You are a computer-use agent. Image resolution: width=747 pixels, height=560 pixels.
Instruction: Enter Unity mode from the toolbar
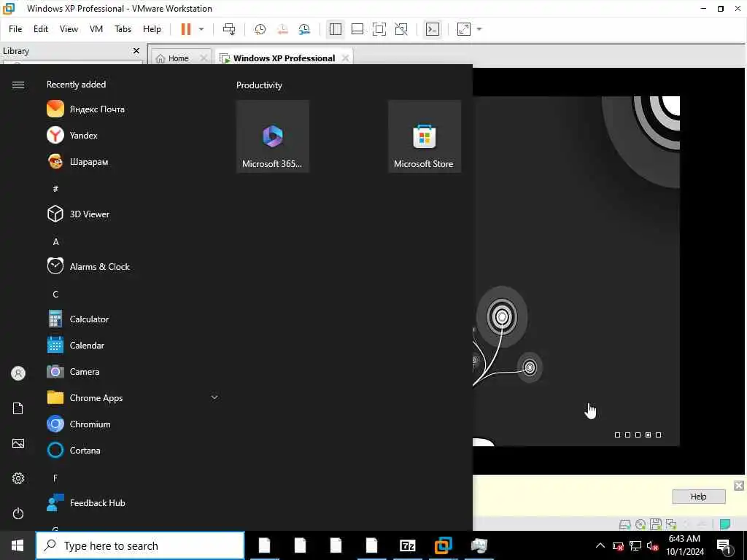(x=401, y=29)
